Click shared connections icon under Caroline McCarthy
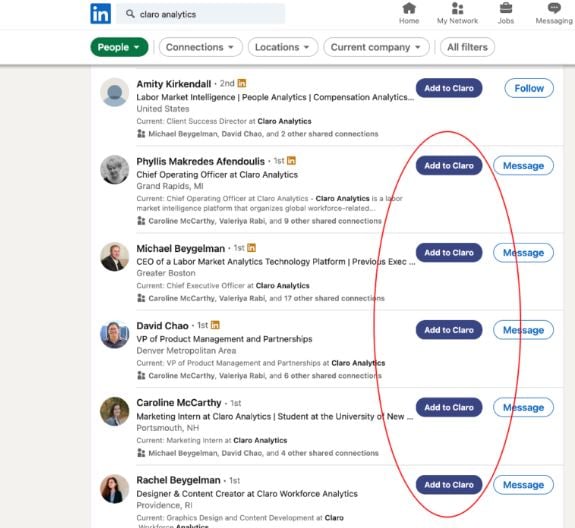This screenshot has height=528, width=575. coord(141,453)
